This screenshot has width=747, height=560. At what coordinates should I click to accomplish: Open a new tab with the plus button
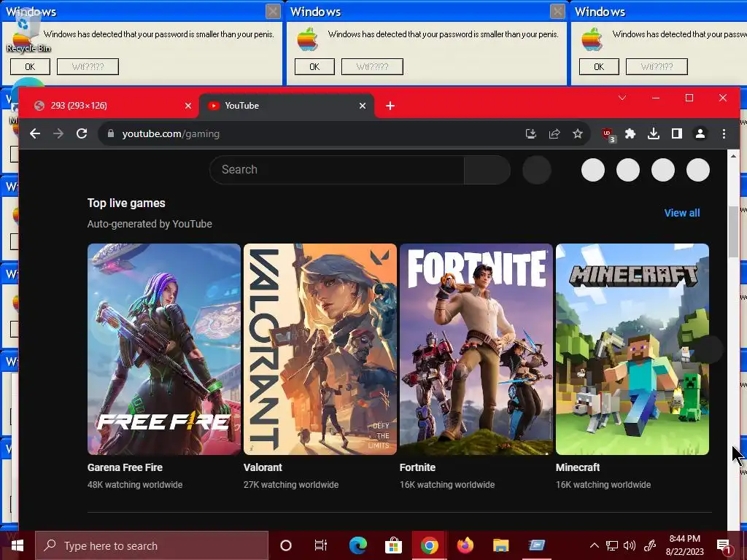tap(390, 106)
